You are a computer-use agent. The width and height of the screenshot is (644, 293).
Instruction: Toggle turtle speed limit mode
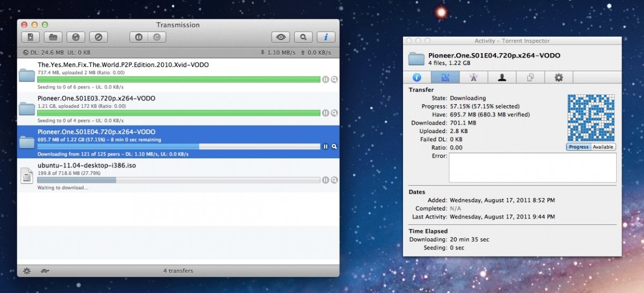tap(45, 271)
